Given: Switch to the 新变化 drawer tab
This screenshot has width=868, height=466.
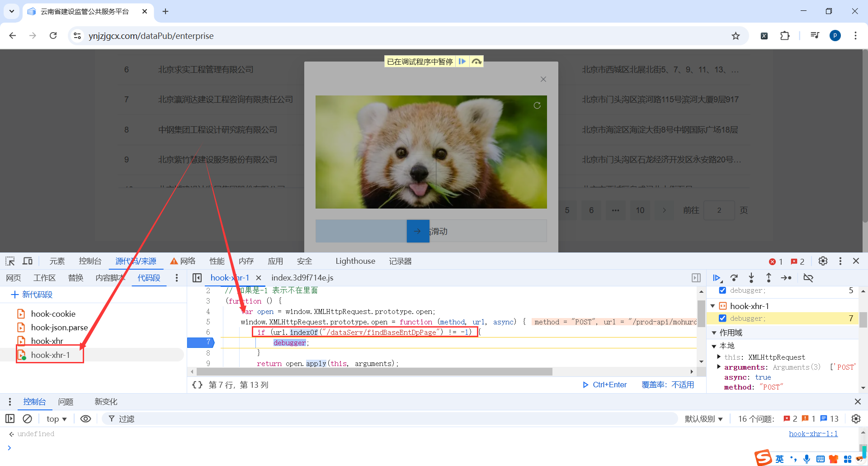Looking at the screenshot, I should pos(106,402).
